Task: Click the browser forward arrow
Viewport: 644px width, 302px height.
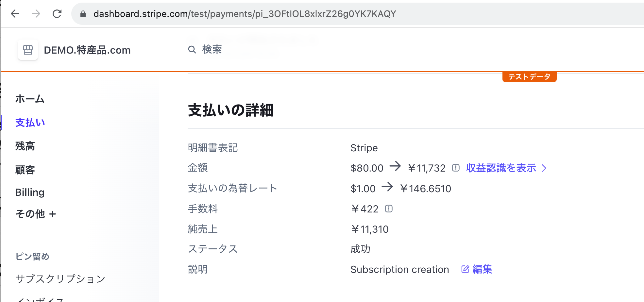Action: tap(36, 14)
